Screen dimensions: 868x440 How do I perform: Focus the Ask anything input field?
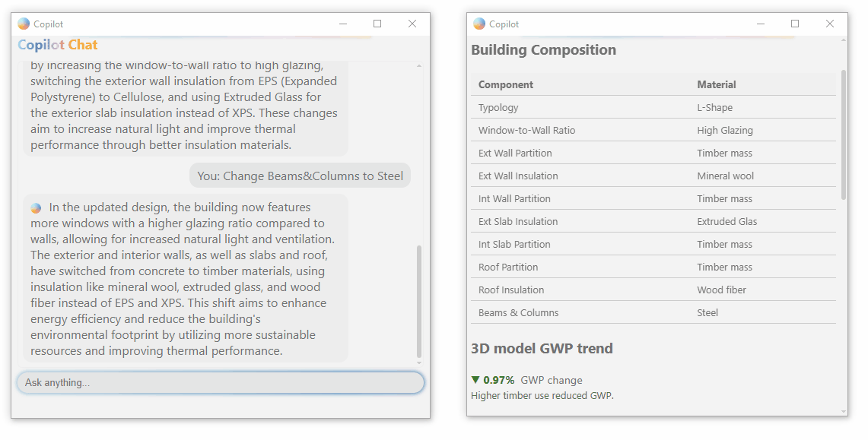[221, 382]
